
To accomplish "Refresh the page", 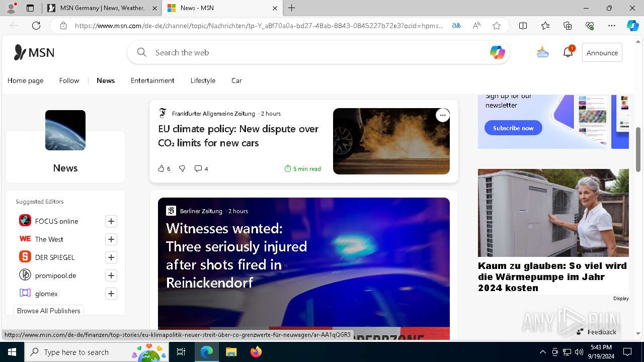I will coord(36,26).
